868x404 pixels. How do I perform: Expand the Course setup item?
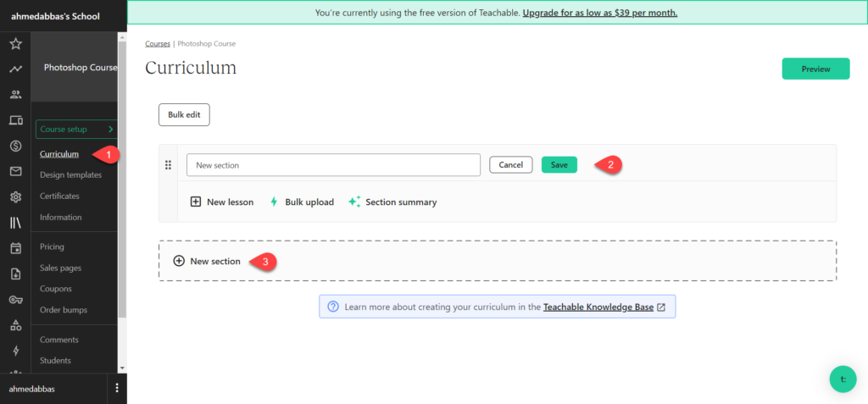(76, 130)
